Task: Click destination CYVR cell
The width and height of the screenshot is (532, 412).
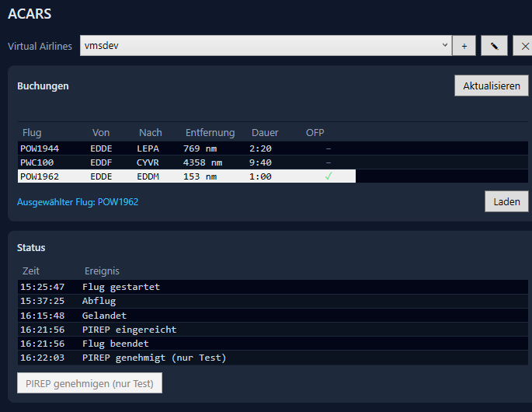Action: (148, 162)
